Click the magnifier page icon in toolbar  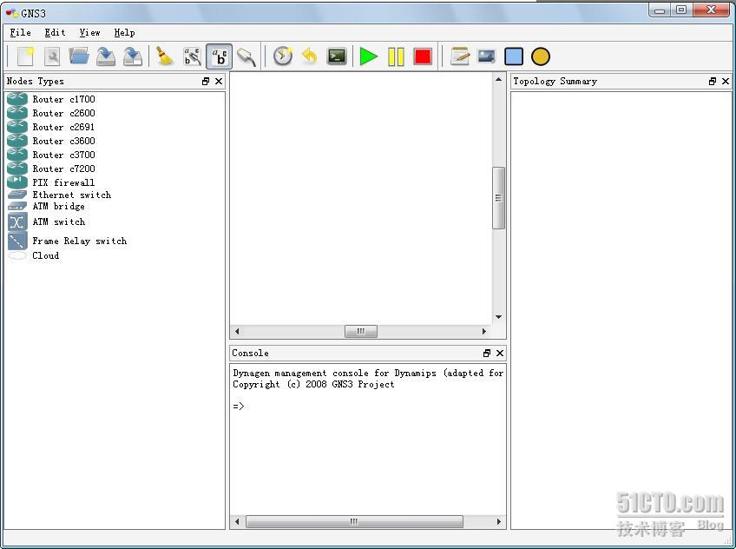(52, 57)
